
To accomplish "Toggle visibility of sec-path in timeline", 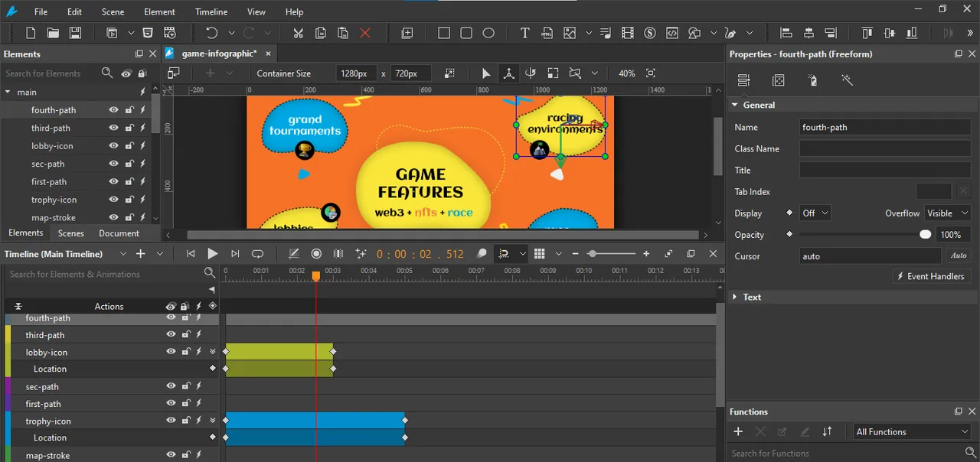I will click(171, 386).
